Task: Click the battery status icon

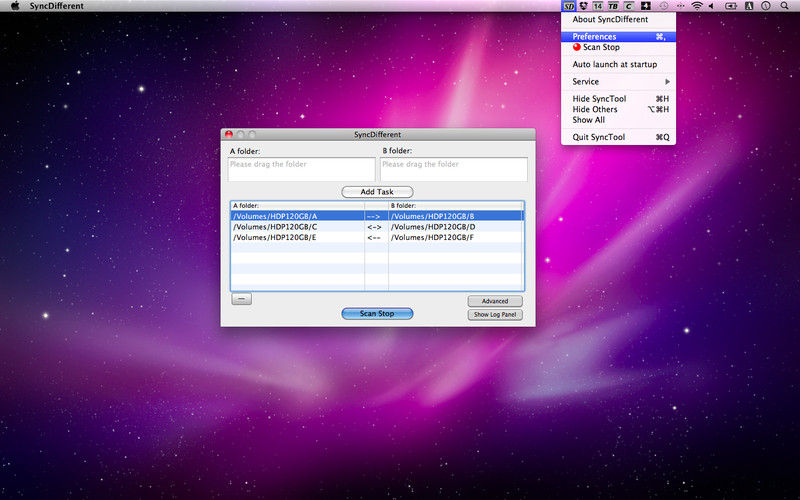Action: 731,6
